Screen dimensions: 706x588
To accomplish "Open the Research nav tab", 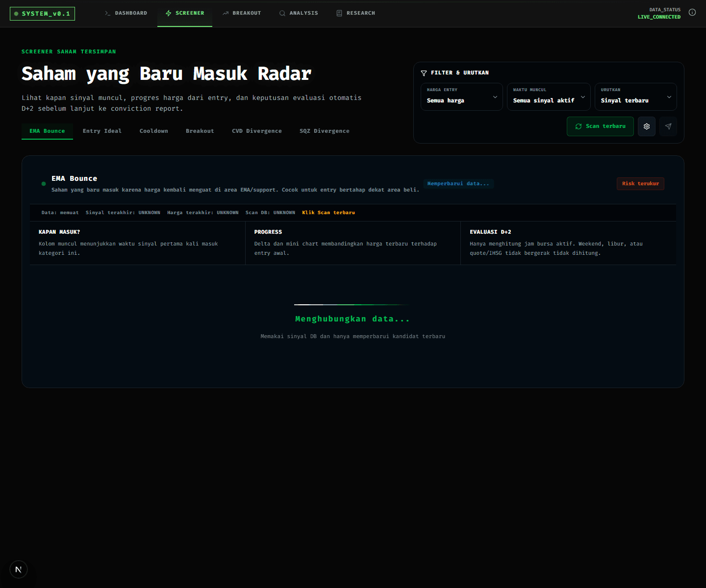I will (355, 13).
